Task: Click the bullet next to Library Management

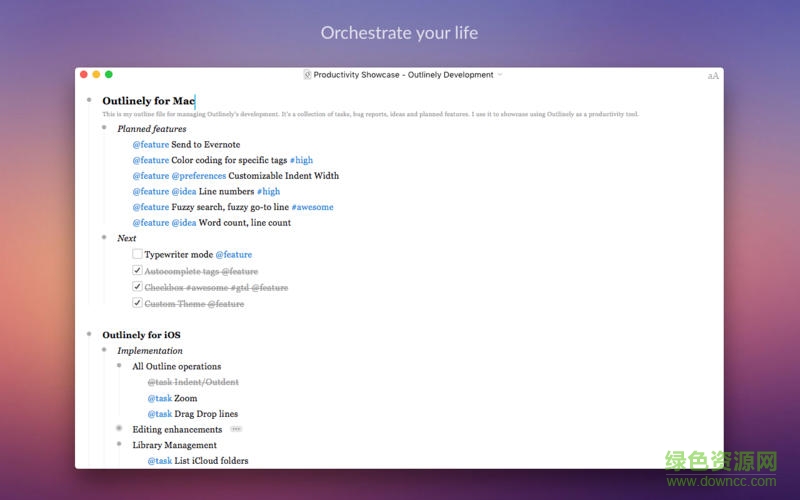Action: (x=119, y=445)
